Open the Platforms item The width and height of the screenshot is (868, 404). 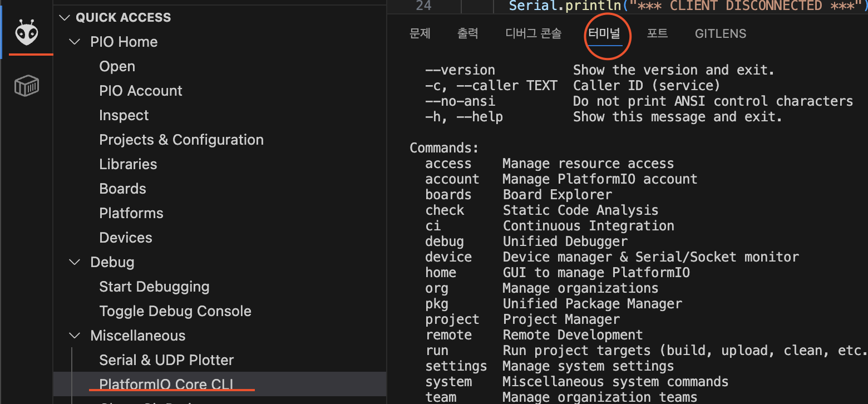131,213
